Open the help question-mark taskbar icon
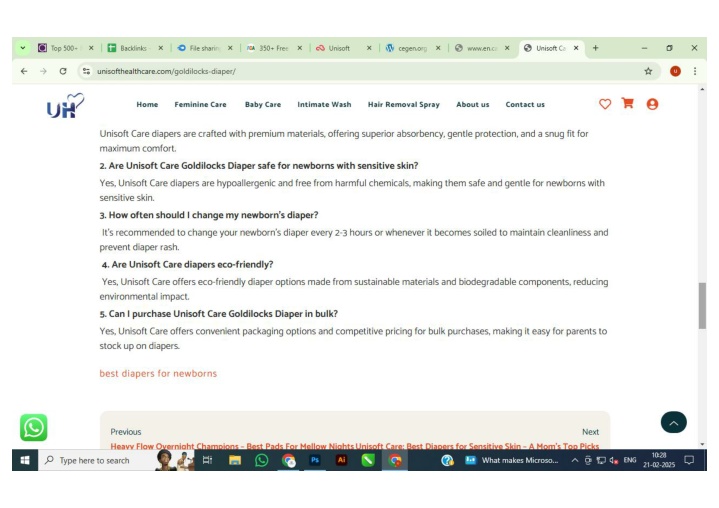The image size is (719, 508). pyautogui.click(x=447, y=460)
